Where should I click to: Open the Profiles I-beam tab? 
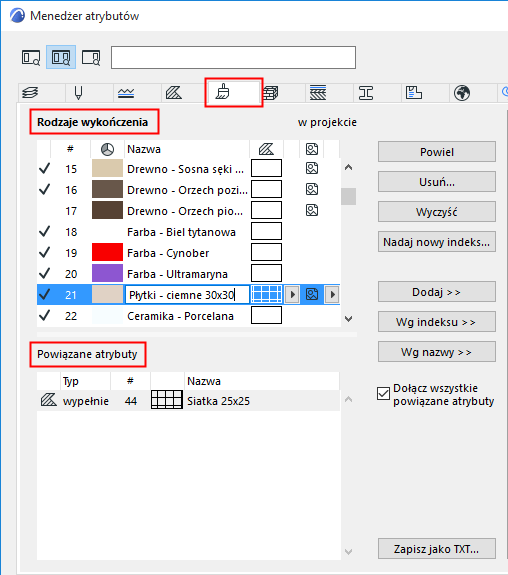366,93
